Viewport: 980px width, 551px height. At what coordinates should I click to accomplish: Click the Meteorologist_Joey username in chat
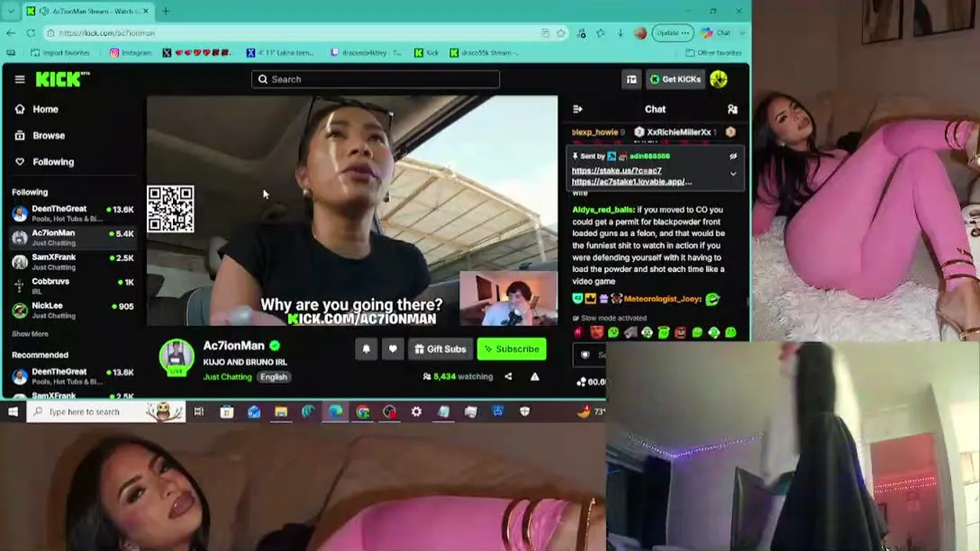pyautogui.click(x=661, y=299)
